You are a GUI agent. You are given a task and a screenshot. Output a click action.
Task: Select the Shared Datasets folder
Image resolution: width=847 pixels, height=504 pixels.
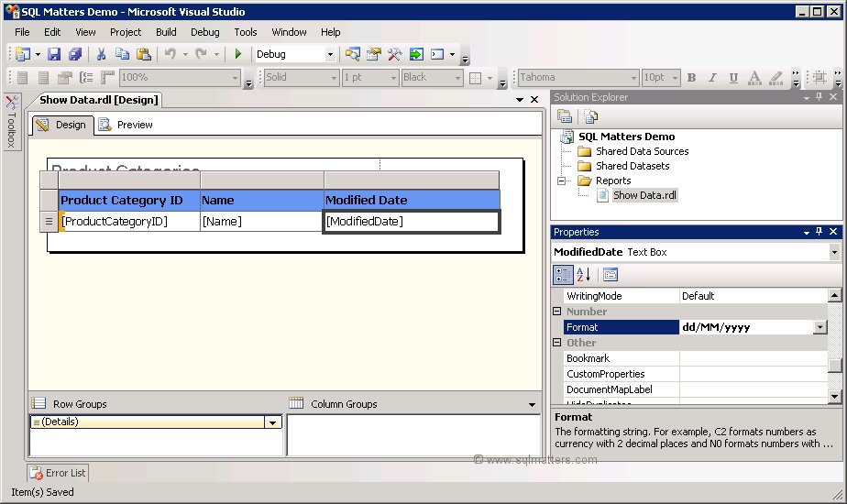tap(632, 166)
